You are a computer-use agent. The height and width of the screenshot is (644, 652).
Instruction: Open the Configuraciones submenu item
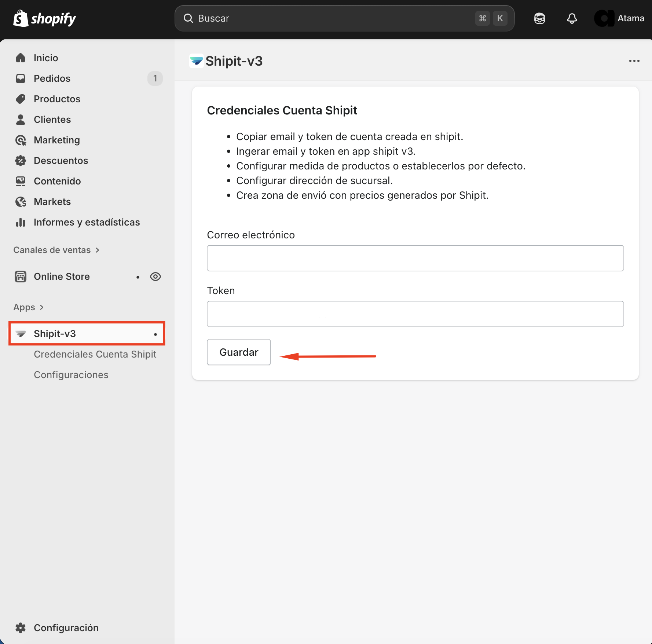71,375
